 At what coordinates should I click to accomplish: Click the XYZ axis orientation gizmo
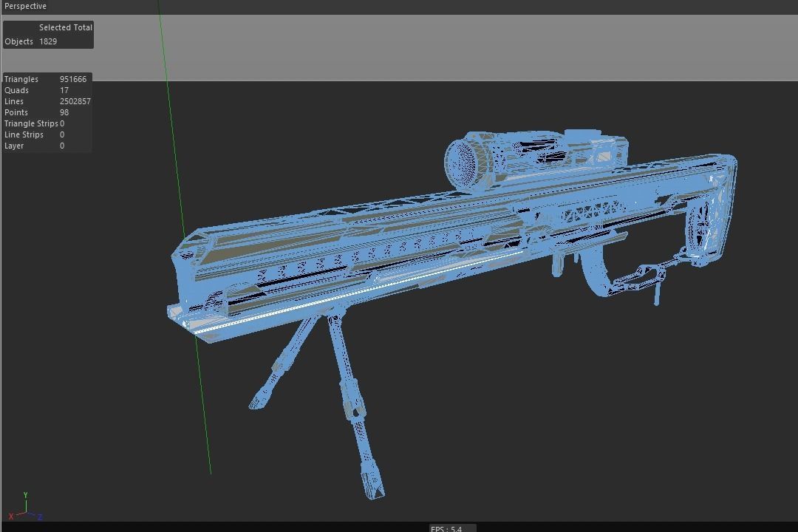25,507
